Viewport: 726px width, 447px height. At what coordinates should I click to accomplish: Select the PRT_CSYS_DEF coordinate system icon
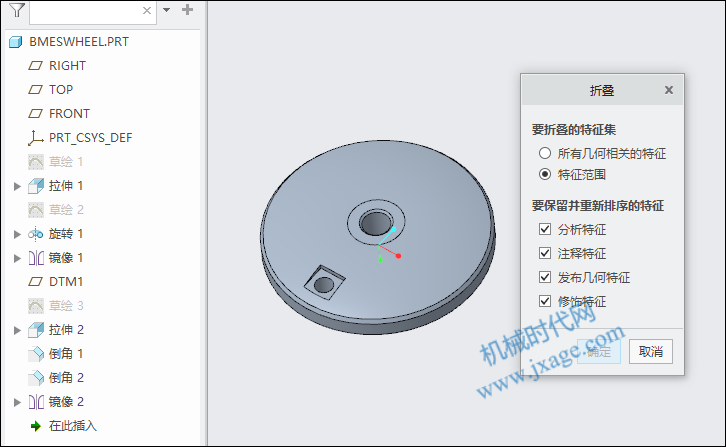(x=36, y=138)
